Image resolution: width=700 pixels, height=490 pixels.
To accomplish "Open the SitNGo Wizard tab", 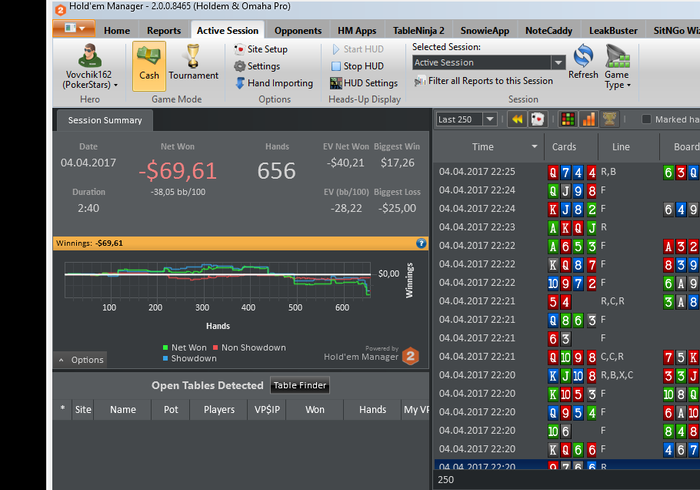I will coord(676,31).
